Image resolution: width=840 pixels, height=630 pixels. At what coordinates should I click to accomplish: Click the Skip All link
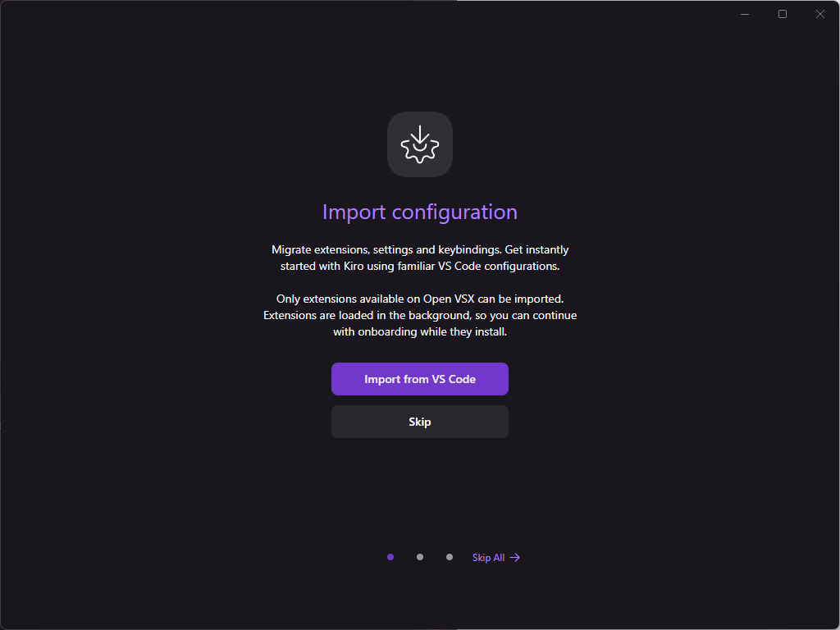coord(488,558)
